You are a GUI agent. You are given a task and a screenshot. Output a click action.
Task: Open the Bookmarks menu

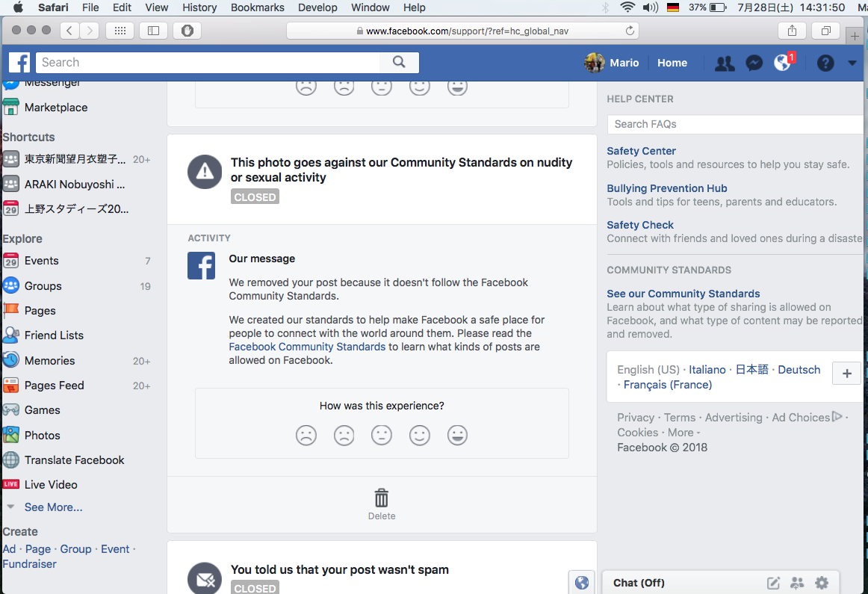point(258,7)
